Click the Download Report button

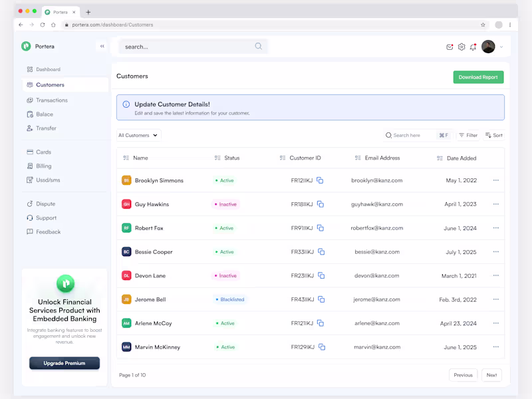coord(478,77)
